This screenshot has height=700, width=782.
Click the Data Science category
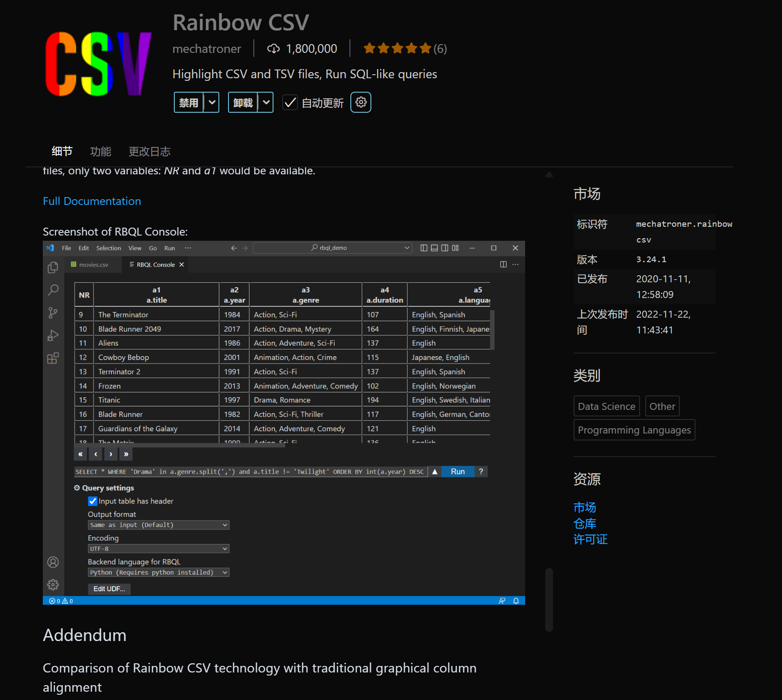pyautogui.click(x=606, y=406)
